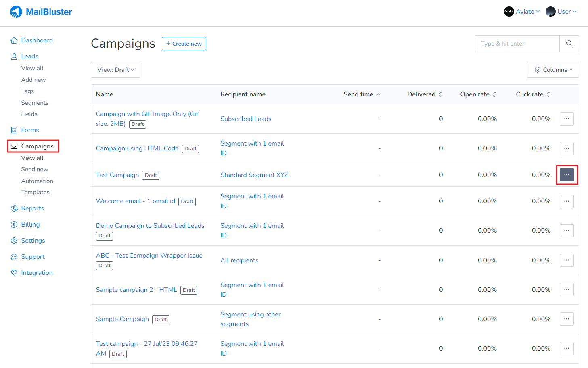Click the Create new button

point(184,44)
